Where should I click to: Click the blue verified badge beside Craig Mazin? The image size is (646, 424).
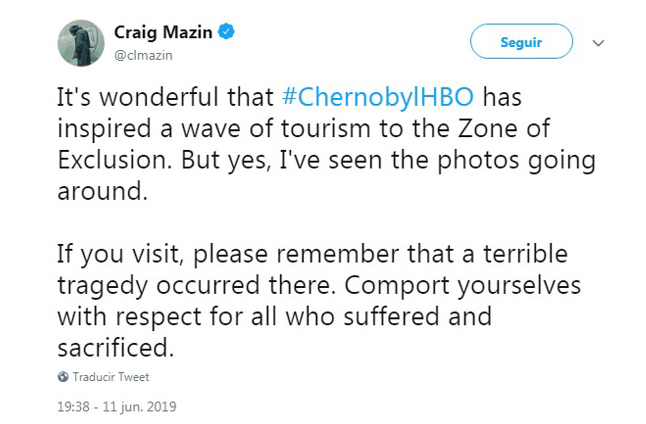pos(228,32)
